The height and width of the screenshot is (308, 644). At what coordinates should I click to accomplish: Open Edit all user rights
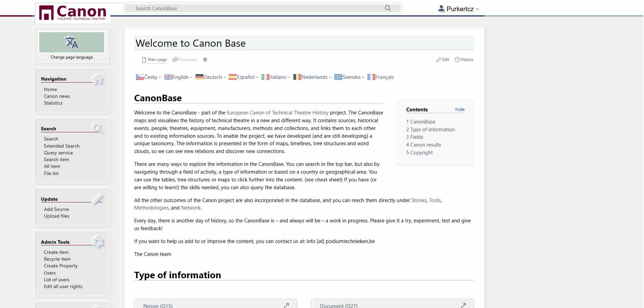[63, 286]
